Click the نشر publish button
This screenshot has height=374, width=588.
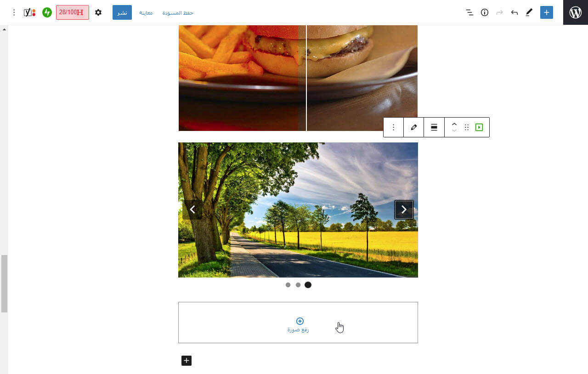point(122,12)
